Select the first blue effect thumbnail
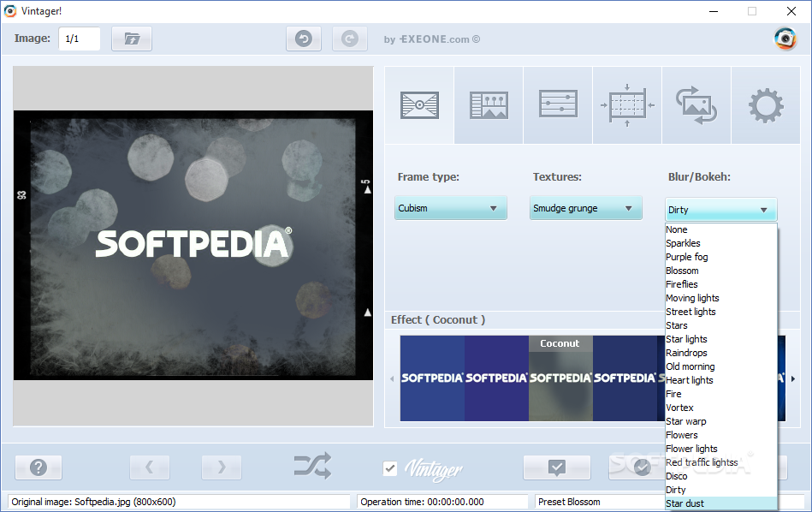812x512 pixels. pyautogui.click(x=432, y=378)
